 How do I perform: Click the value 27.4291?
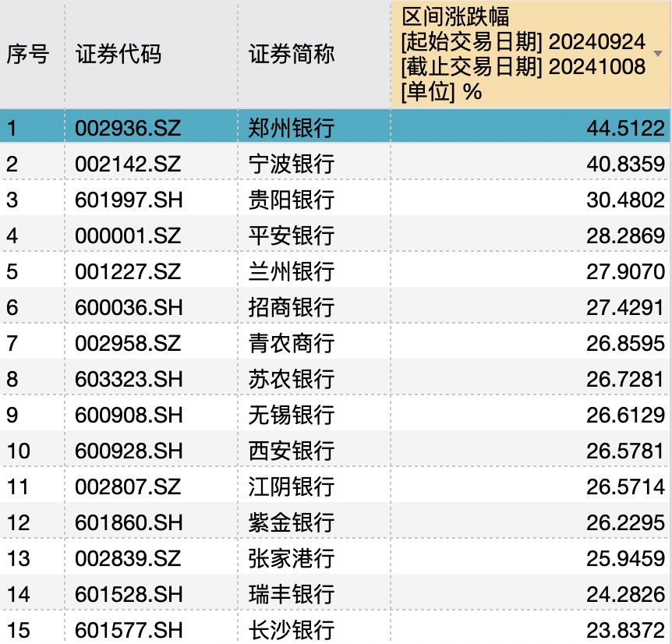tap(625, 308)
